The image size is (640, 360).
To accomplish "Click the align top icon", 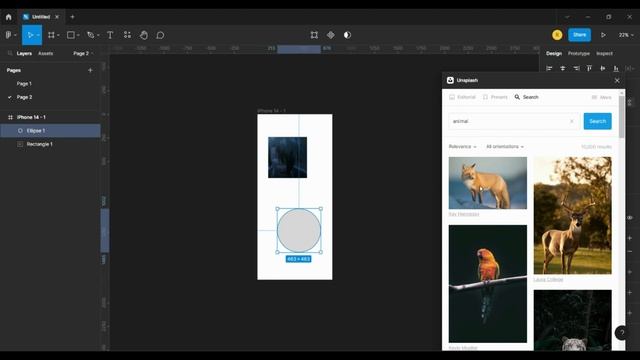I will pyautogui.click(x=589, y=68).
